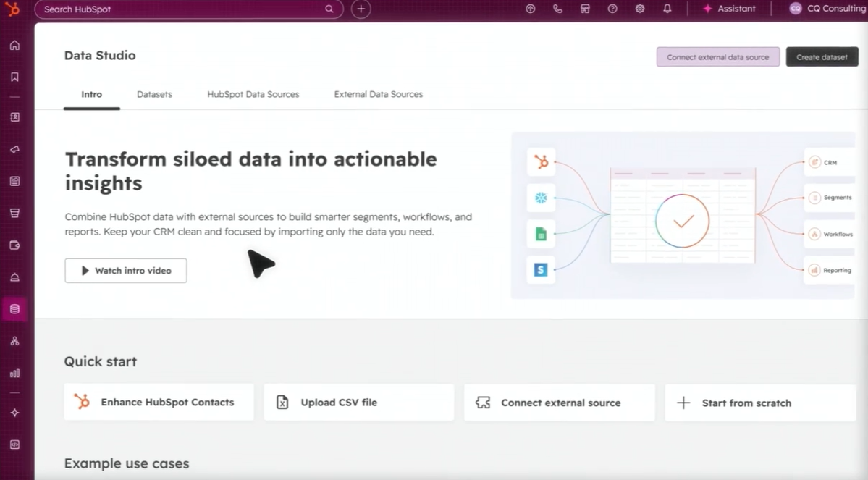Screen dimensions: 868x480
Task: Click the green spreadsheet icon in illustration
Action: [x=541, y=234]
